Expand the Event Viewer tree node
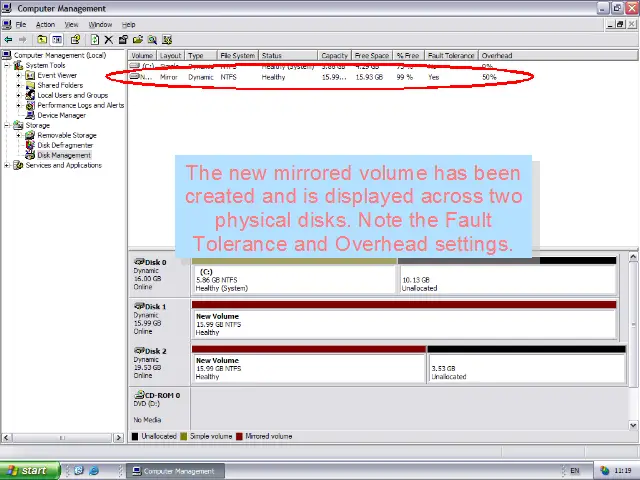 [18, 75]
